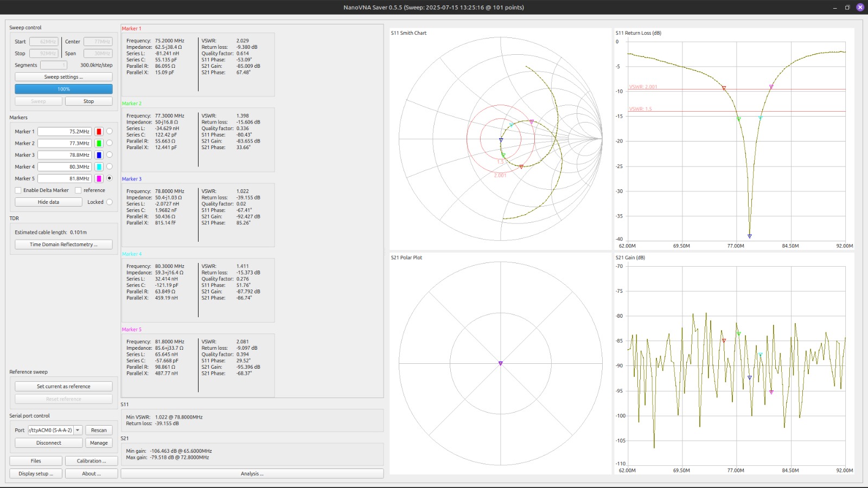Select the Marker 1 radio button
Viewport: 868px width, 488px height.
[110, 131]
